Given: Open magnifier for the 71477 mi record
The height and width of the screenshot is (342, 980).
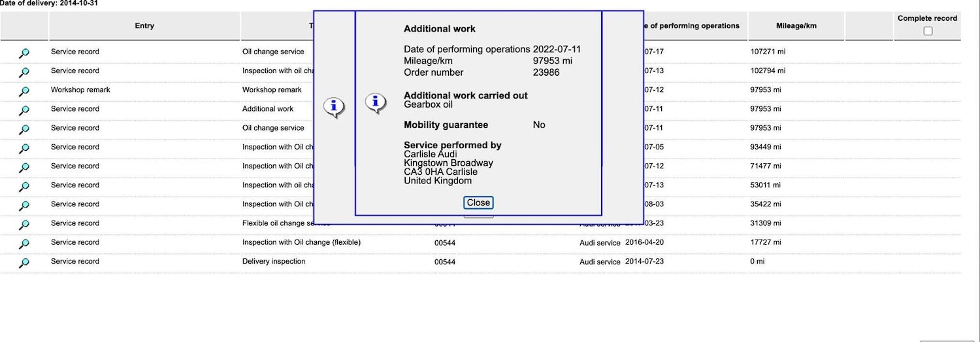Looking at the screenshot, I should [24, 167].
